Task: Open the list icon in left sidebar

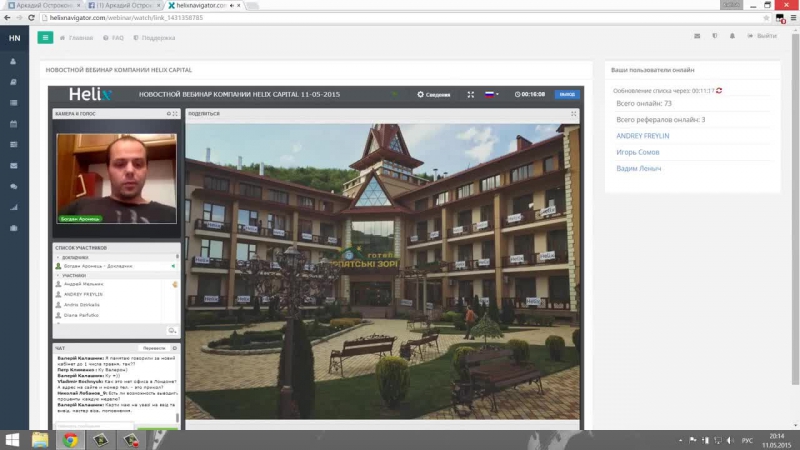Action: click(14, 103)
